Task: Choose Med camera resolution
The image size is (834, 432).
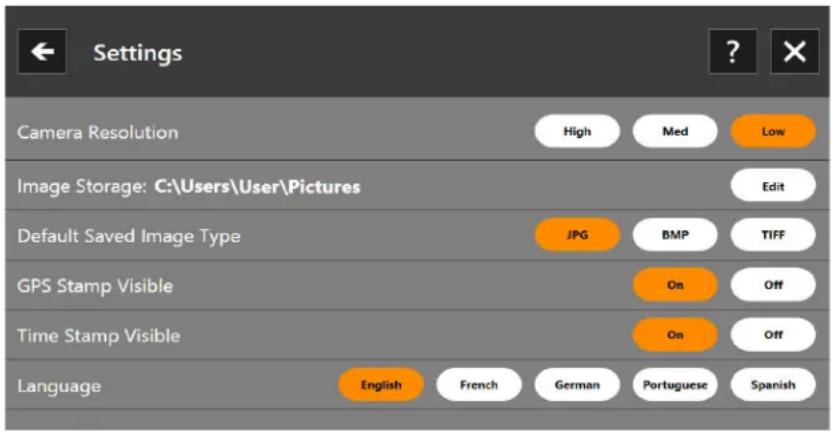Action: [x=675, y=132]
